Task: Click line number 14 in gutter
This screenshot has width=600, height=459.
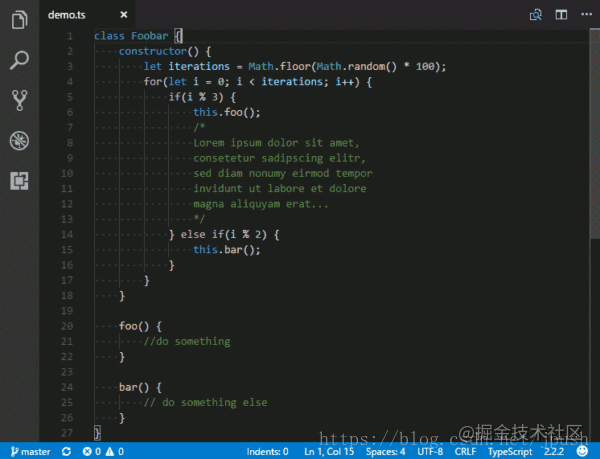Action: (x=67, y=234)
